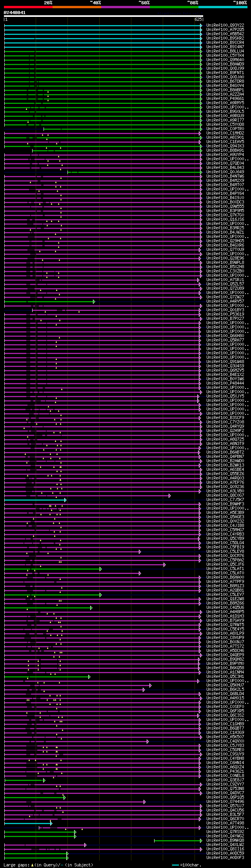Click the UniRef100_C4QVX0 label
This screenshot has height=868, width=251.
click(x=225, y=741)
